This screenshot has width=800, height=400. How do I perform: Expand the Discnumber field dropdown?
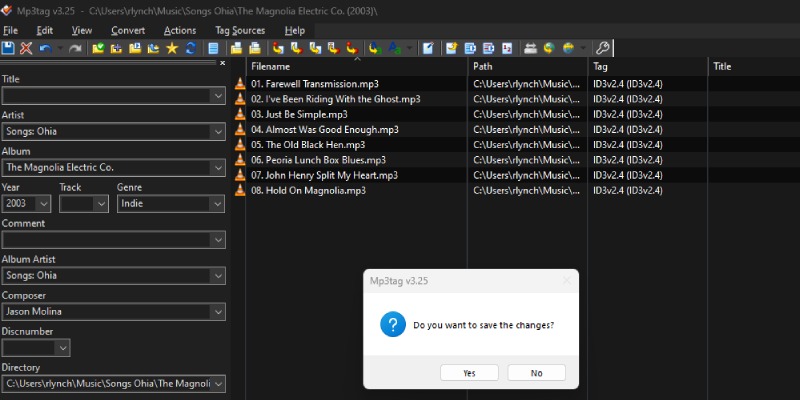[x=63, y=348]
